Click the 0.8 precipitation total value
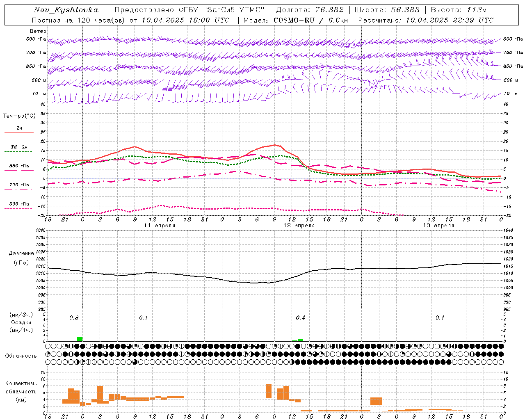The image size is (525, 420). point(74,318)
